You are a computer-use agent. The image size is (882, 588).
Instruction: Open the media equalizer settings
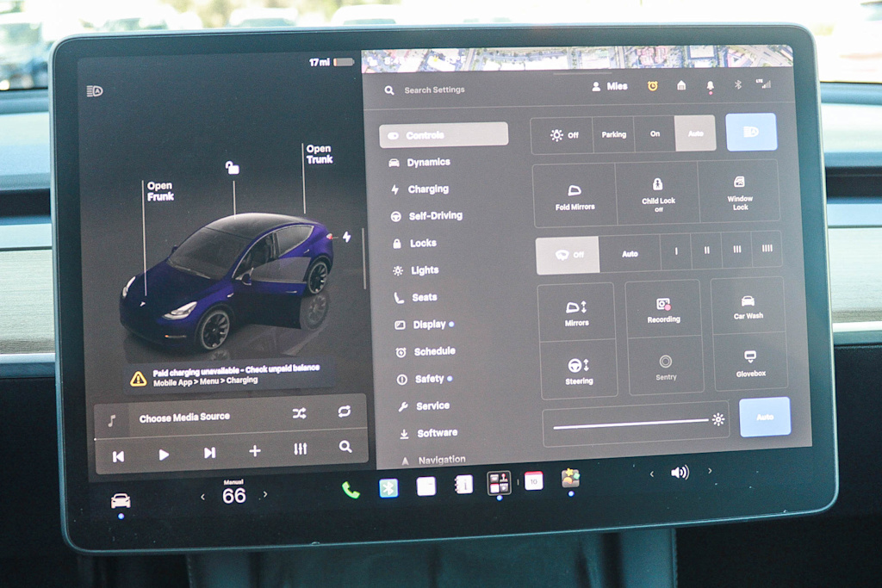point(301,449)
